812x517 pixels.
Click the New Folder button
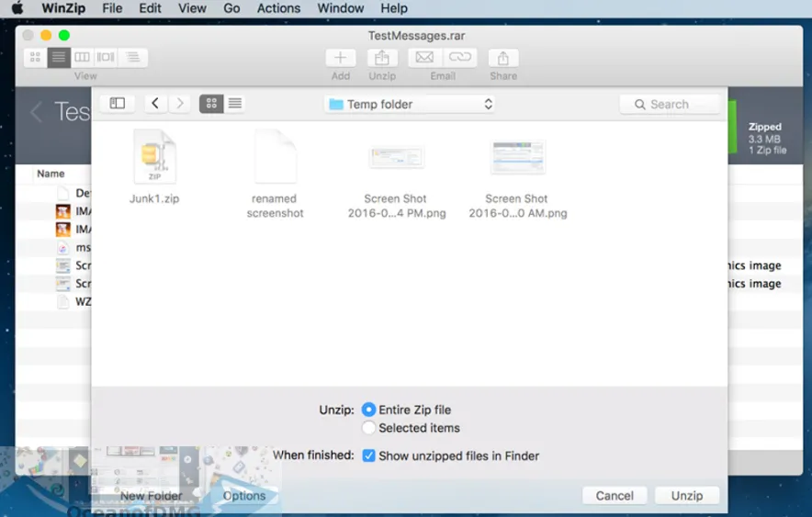[x=152, y=496]
